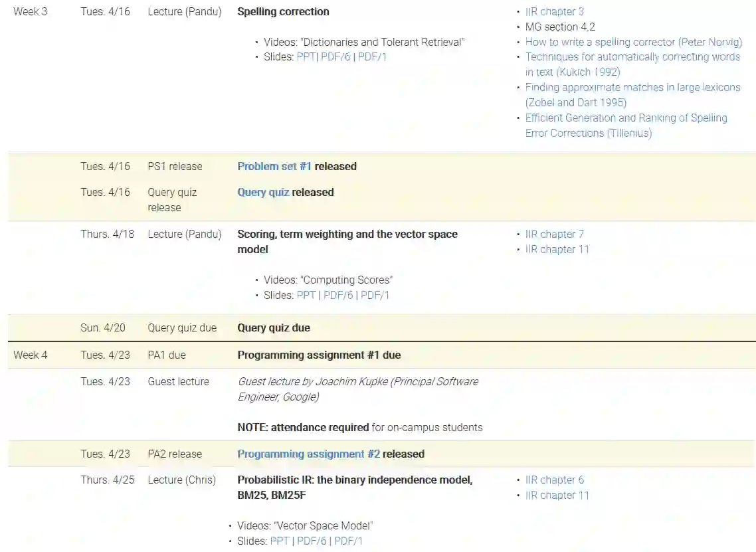Open the Problem set #1 link
756x552 pixels.
point(274,166)
